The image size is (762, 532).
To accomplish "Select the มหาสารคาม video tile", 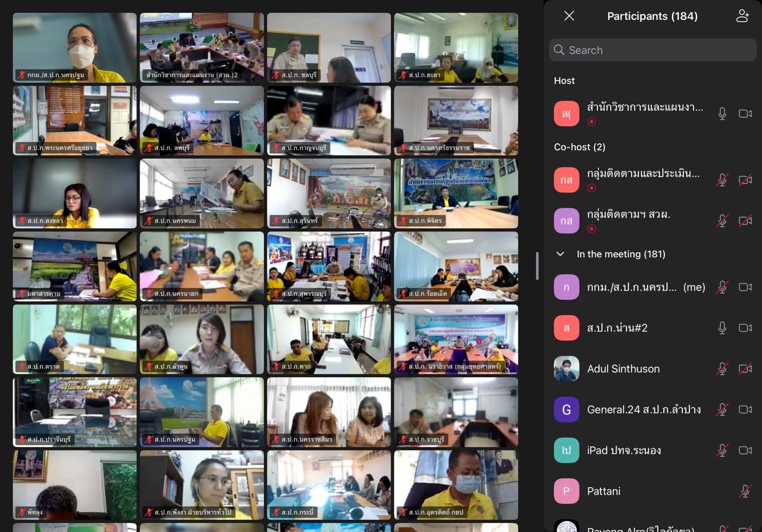I will [x=75, y=266].
